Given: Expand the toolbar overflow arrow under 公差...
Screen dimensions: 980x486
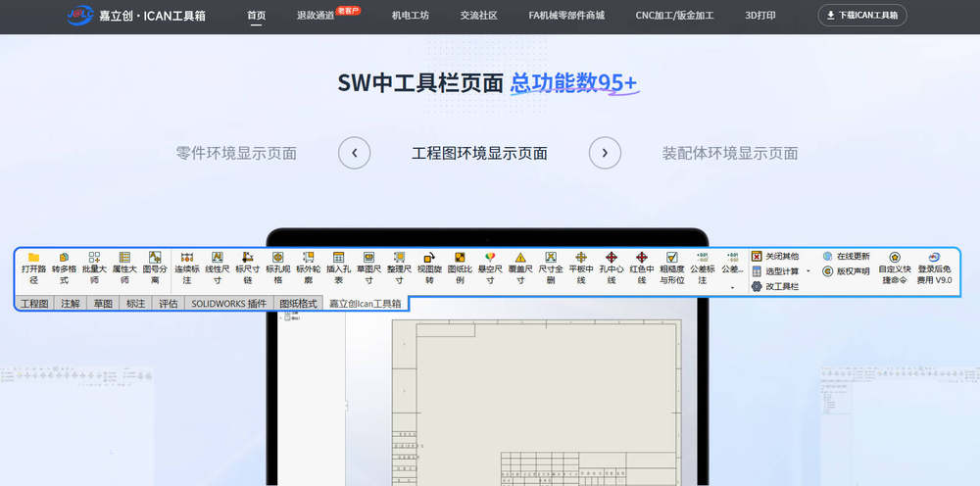Looking at the screenshot, I should click(x=732, y=288).
